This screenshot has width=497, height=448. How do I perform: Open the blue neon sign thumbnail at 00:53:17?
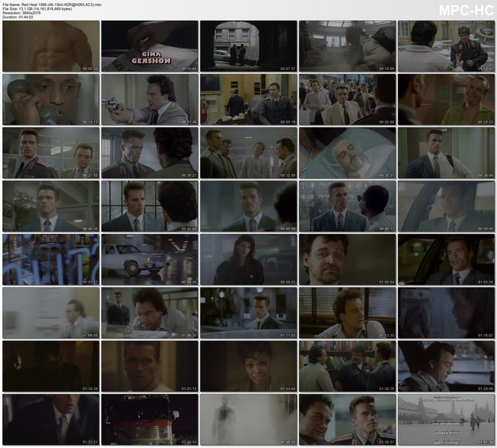[x=51, y=259]
